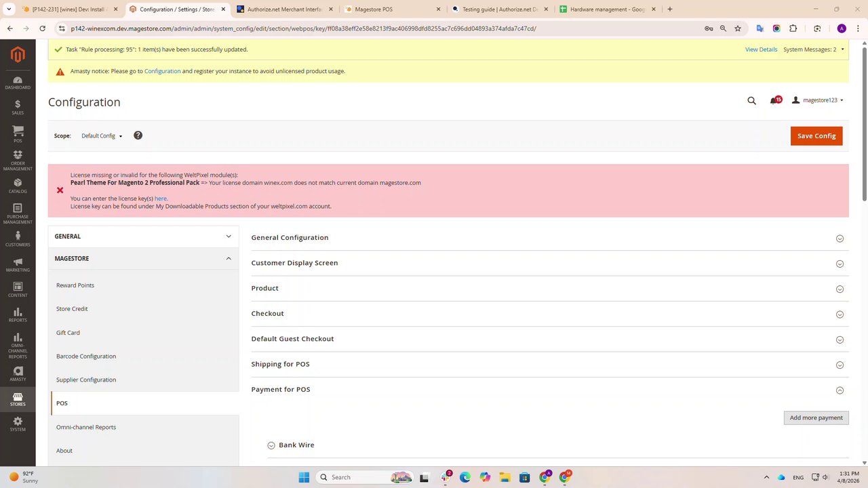Open the Amasty admin menu
Viewport: 868px width, 488px height.
tap(18, 373)
